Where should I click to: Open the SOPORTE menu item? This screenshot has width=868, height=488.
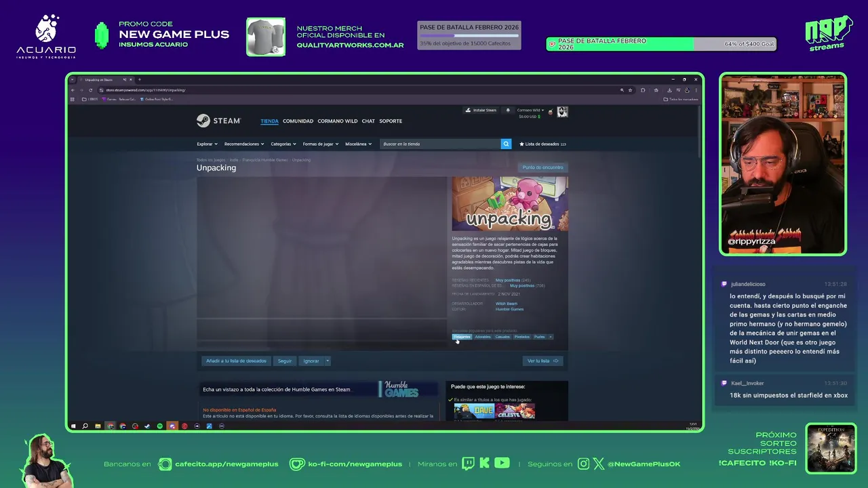pyautogui.click(x=391, y=121)
